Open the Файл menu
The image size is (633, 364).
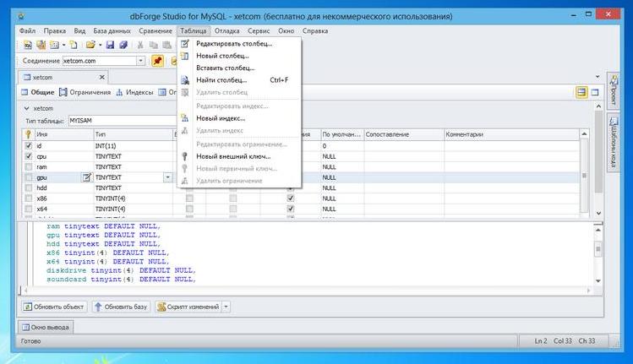pos(27,30)
